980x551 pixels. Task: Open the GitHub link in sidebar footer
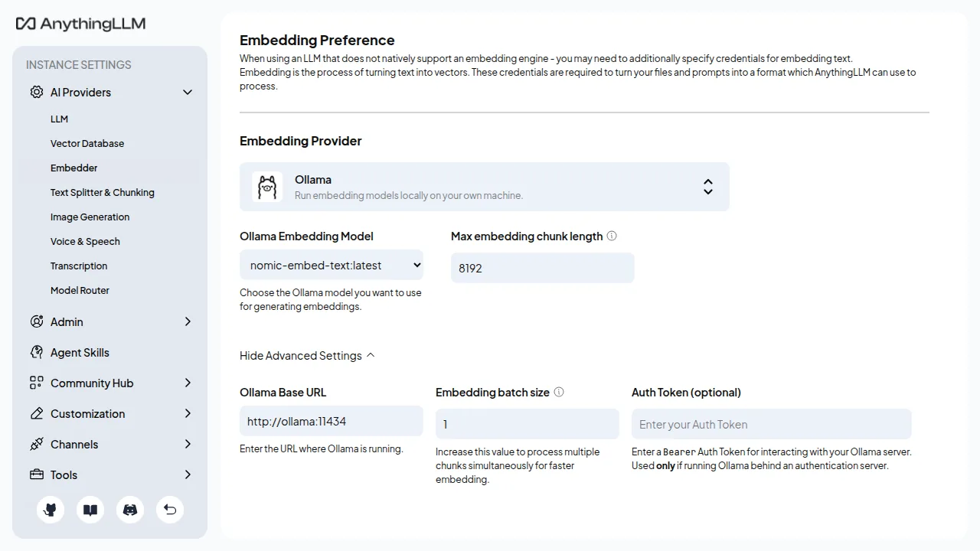coord(51,510)
